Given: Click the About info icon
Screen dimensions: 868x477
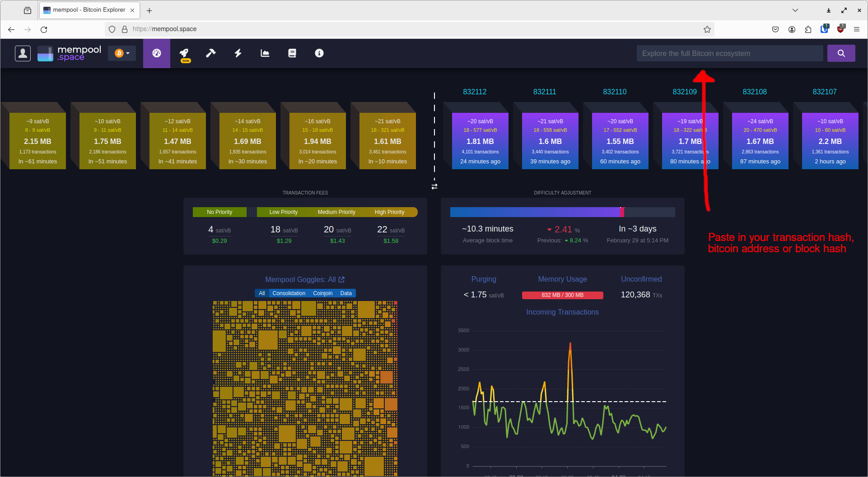Looking at the screenshot, I should [x=319, y=53].
